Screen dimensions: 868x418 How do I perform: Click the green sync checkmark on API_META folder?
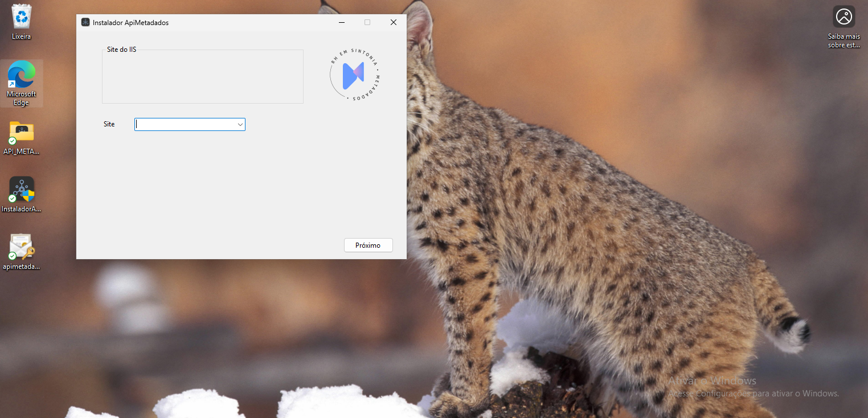pos(13,141)
